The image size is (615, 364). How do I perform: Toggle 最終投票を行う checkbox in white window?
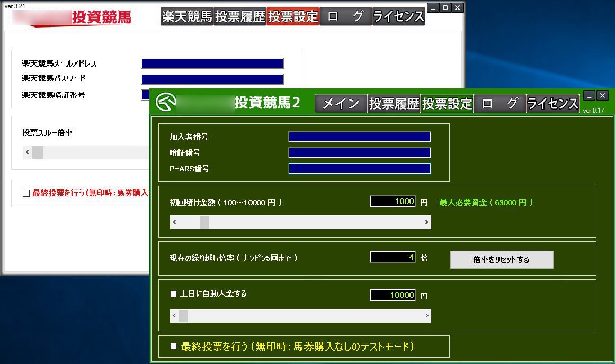pos(26,193)
